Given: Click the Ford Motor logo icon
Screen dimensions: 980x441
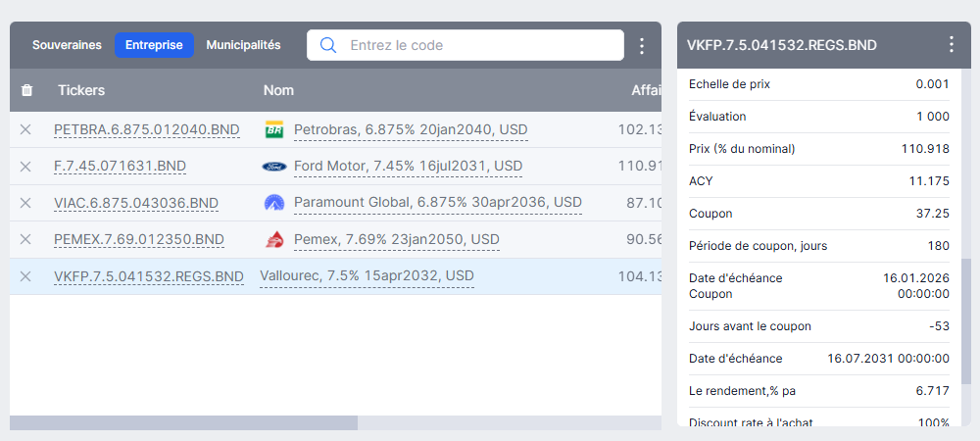Looking at the screenshot, I should tap(273, 167).
